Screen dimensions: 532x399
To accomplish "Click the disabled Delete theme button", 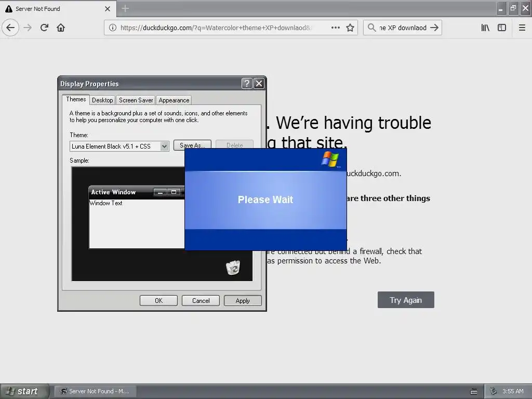I will pyautogui.click(x=234, y=145).
